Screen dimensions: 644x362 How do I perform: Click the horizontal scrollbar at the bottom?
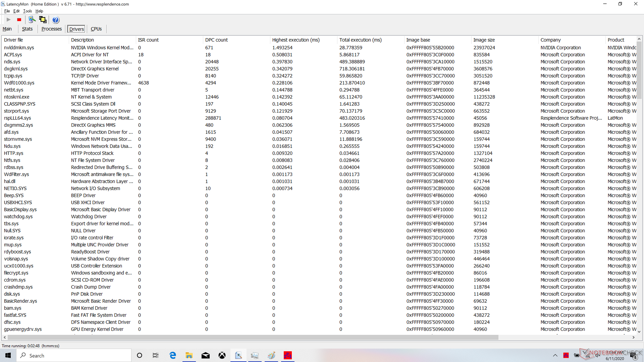[x=253, y=338]
